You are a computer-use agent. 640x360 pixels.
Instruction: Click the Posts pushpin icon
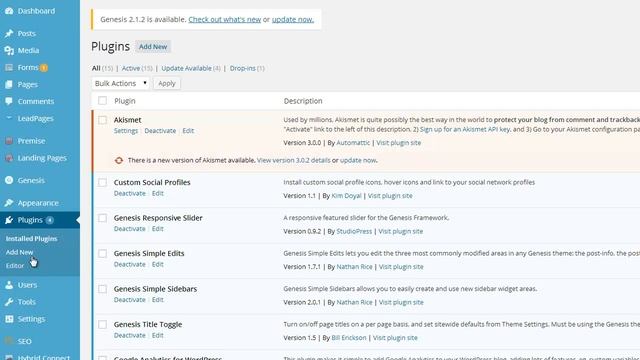tap(9, 33)
